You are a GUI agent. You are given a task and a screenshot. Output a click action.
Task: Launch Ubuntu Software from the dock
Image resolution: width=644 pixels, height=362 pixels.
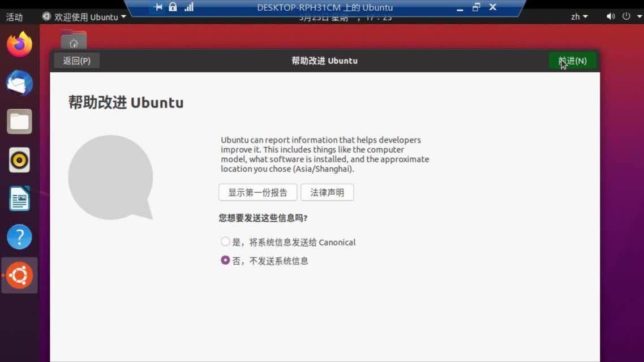19,275
